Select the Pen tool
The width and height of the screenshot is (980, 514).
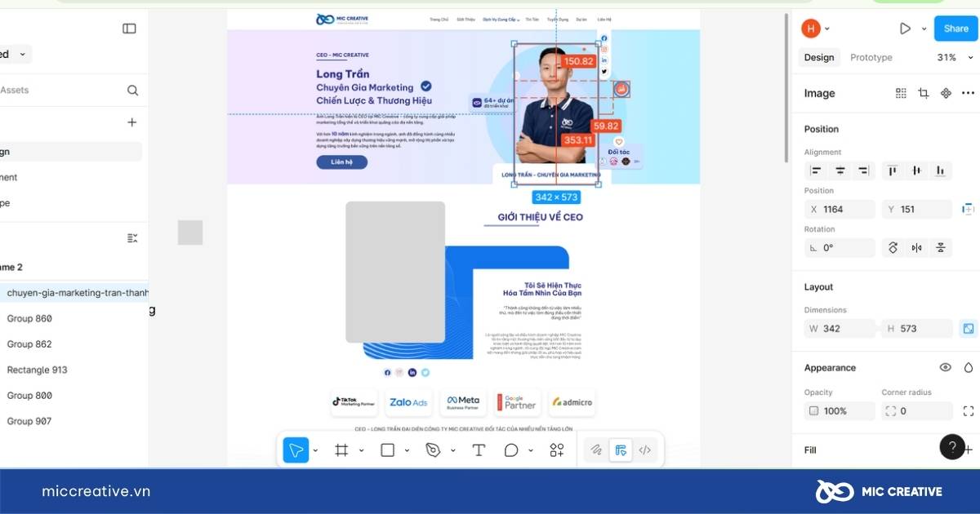click(433, 450)
